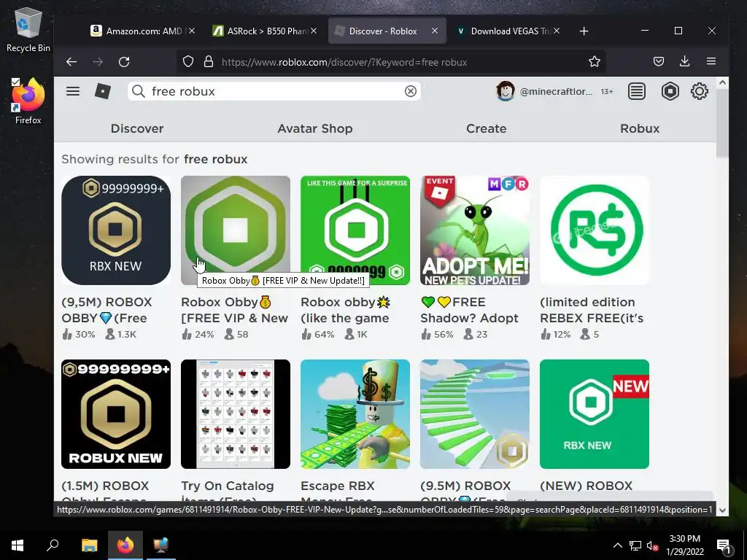Open Roblox settings gear icon
Viewport: 747px width, 560px height.
pos(700,91)
